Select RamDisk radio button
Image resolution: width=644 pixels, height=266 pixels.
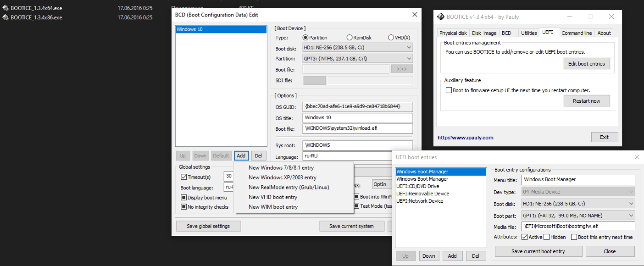350,38
